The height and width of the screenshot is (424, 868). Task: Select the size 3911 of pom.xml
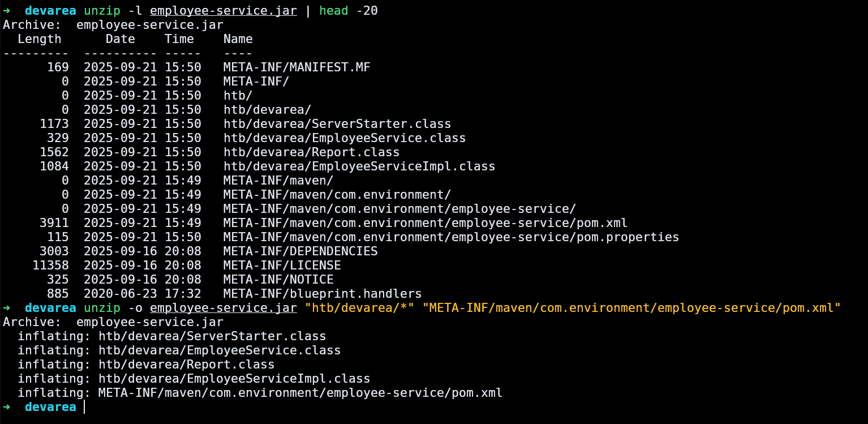(54, 223)
